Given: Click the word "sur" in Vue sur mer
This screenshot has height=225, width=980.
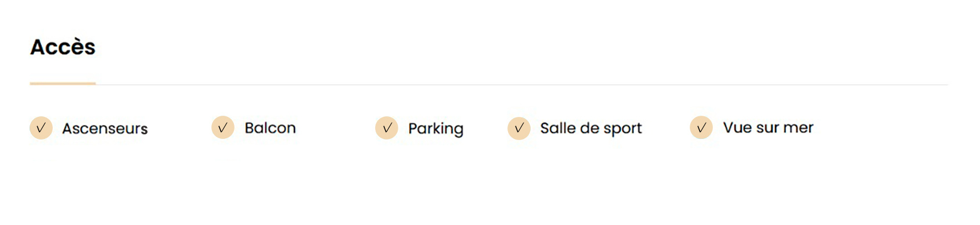Looking at the screenshot, I should click(768, 128).
